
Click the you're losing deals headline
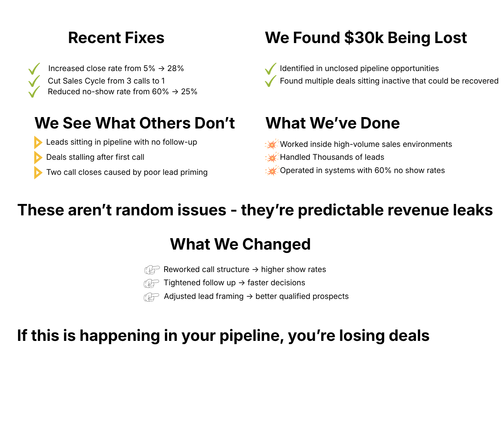coord(223,336)
